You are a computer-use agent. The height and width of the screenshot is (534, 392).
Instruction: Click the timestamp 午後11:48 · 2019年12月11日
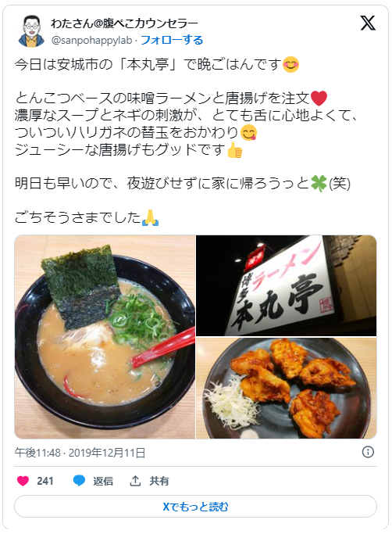80,453
